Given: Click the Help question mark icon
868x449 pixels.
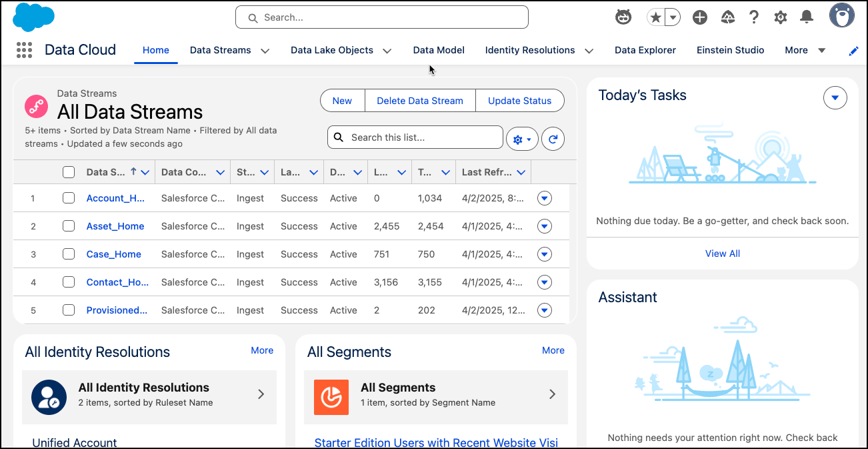Looking at the screenshot, I should point(754,17).
